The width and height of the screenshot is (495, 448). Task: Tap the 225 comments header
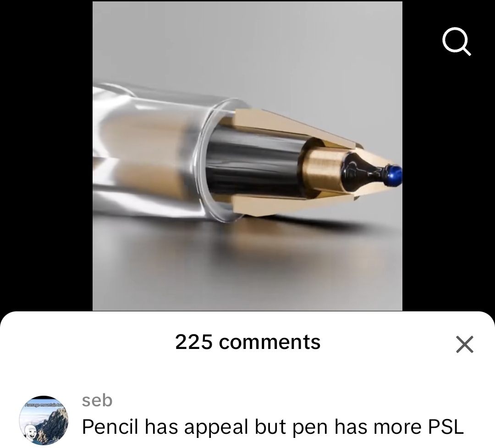pyautogui.click(x=248, y=342)
